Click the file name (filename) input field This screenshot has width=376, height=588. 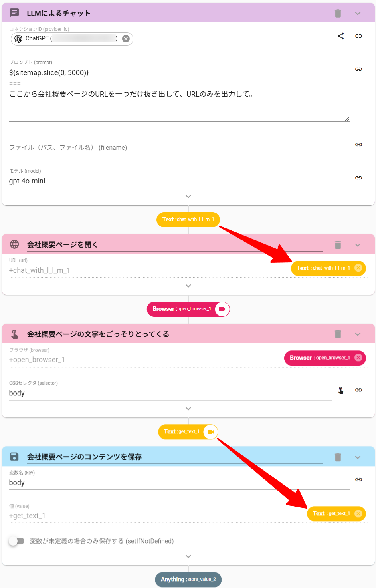[179, 148]
